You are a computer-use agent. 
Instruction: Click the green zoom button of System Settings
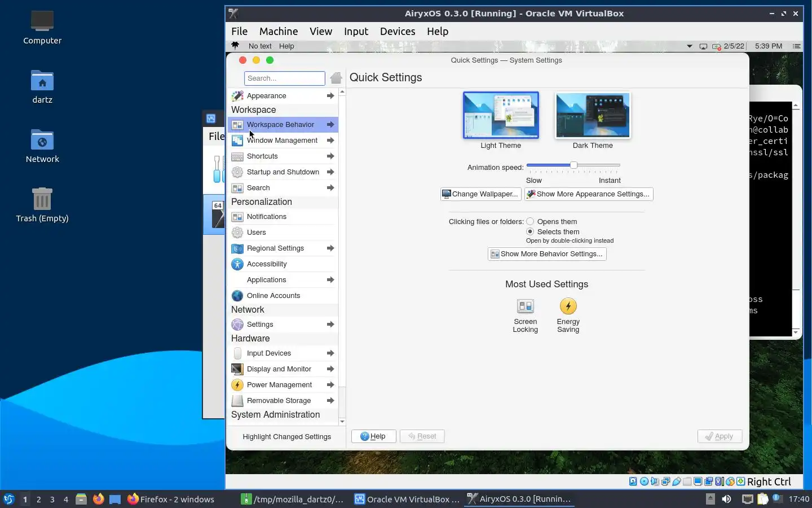coord(270,60)
